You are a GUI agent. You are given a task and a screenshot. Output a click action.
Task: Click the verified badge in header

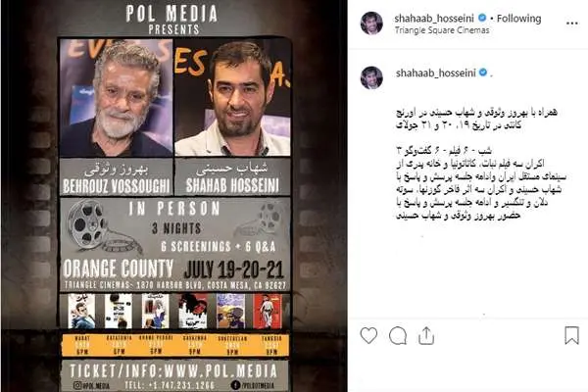tap(482, 18)
